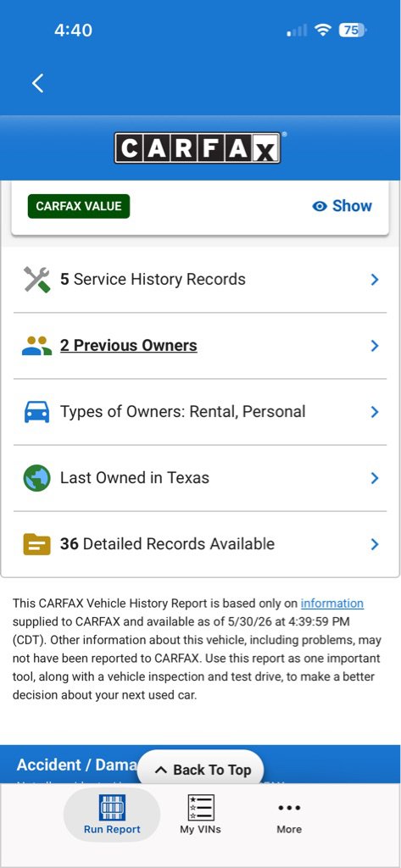
Task: Tap the people icon for previous owners
Action: pos(37,346)
